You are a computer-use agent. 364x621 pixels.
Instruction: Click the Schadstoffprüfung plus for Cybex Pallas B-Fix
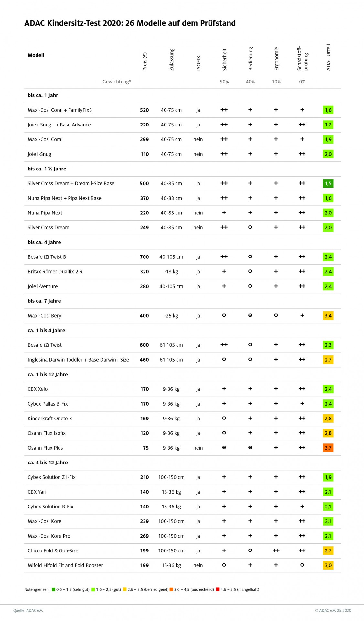point(302,403)
